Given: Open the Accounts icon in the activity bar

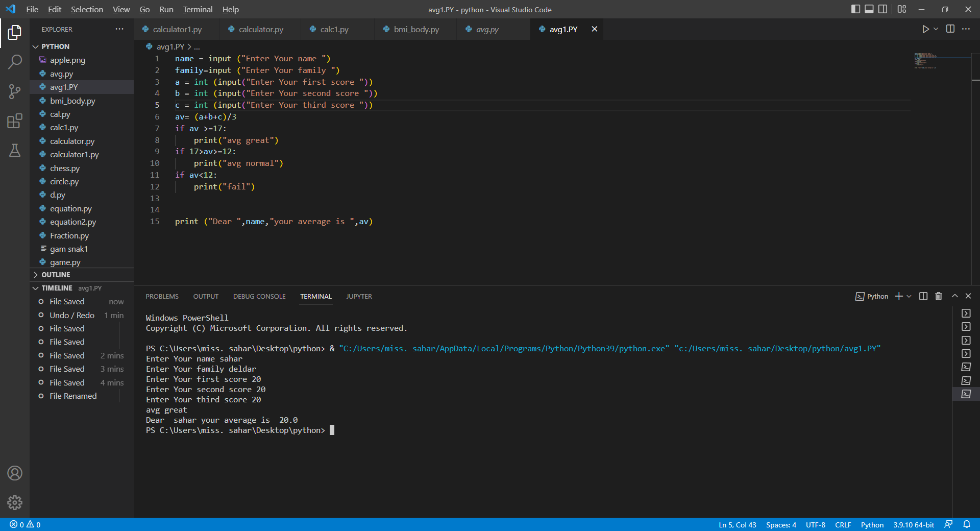Looking at the screenshot, I should tap(15, 473).
